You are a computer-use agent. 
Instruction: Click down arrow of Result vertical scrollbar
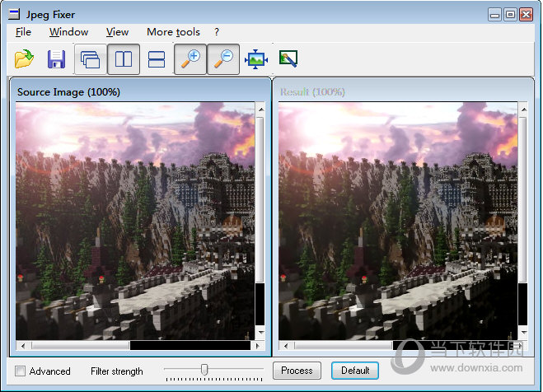point(524,333)
